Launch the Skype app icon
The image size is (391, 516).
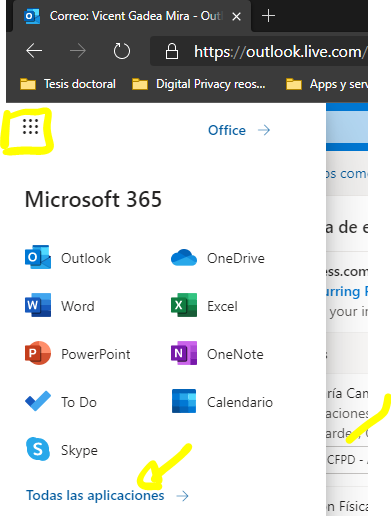38,449
